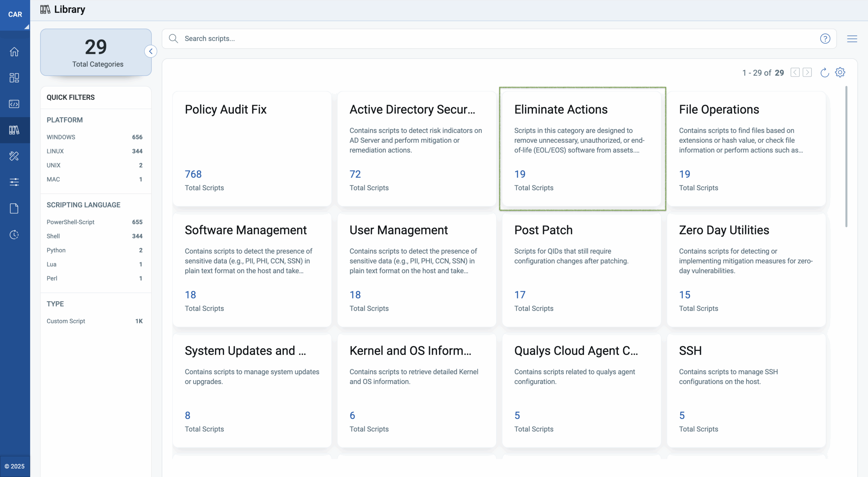Click the 768 total scripts count
The width and height of the screenshot is (868, 477).
[193, 174]
